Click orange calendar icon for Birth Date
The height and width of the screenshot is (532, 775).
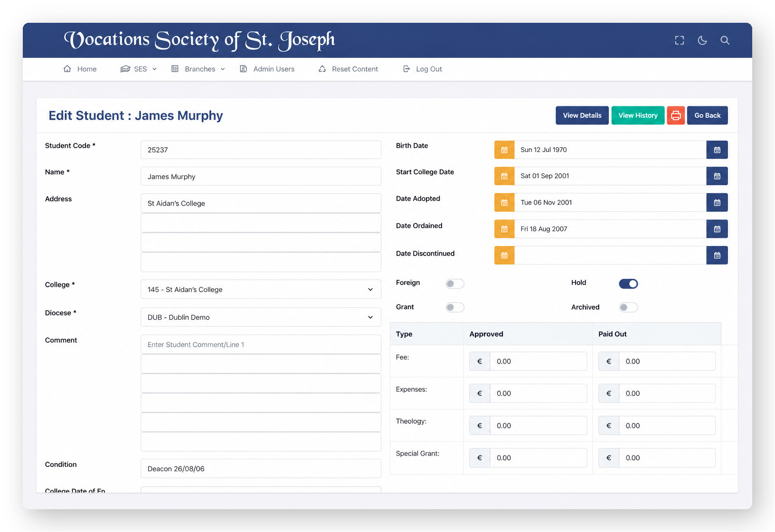coord(504,150)
